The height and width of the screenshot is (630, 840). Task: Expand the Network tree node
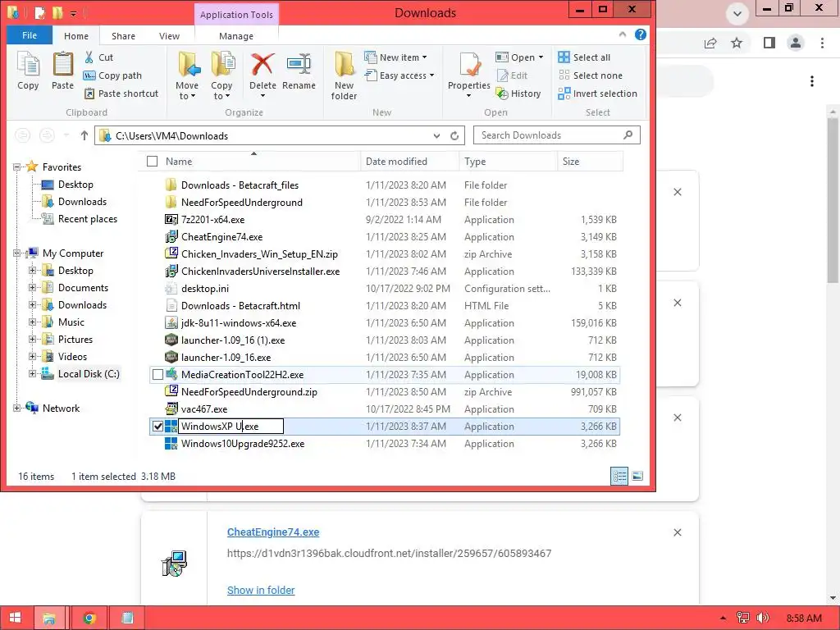point(16,409)
